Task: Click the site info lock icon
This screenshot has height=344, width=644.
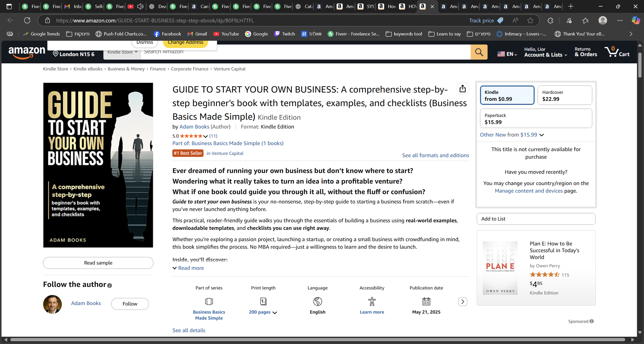Action: (47, 20)
